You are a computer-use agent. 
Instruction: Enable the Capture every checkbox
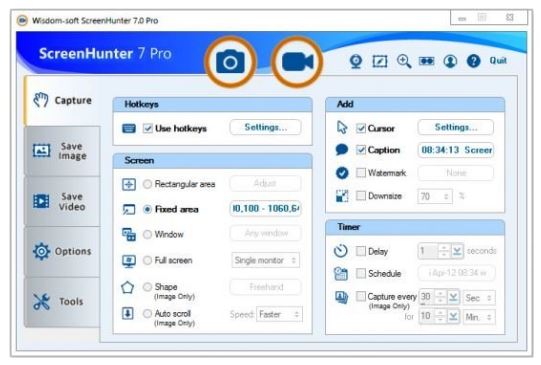click(x=361, y=296)
